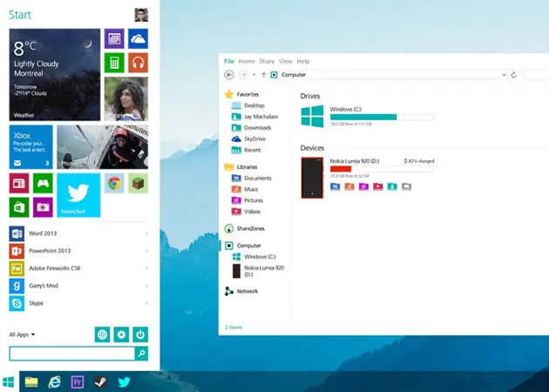Expand the Garry's Mod arrow
The height and width of the screenshot is (392, 549).
[146, 286]
